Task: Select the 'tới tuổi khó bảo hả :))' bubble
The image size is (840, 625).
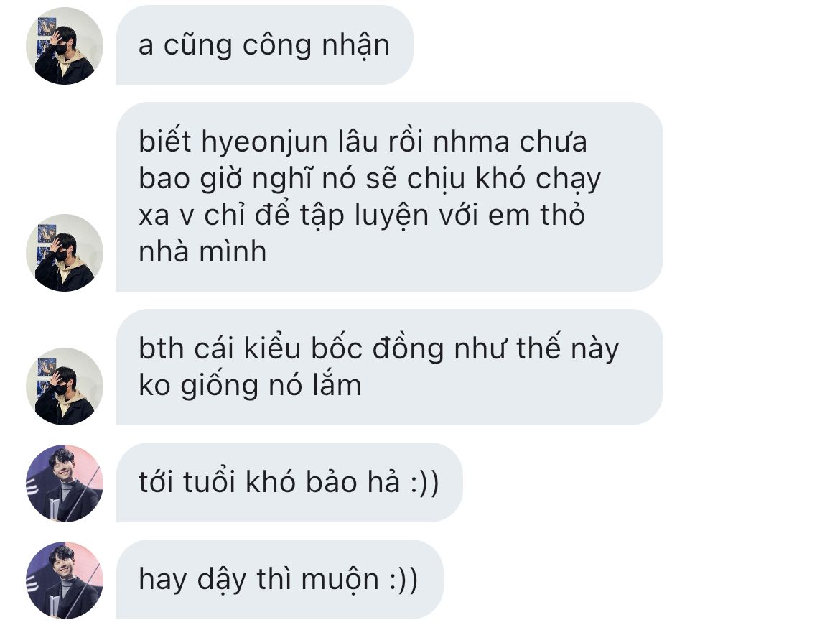Action: point(289,483)
